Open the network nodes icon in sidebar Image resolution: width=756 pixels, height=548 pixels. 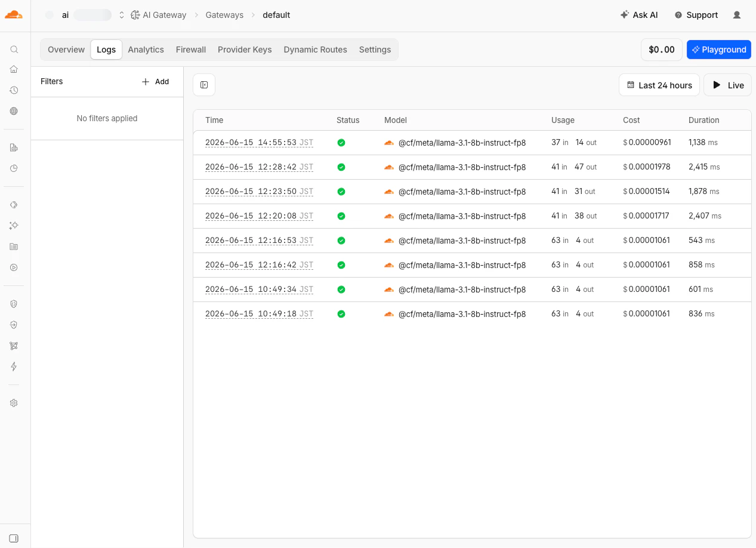coord(14,346)
